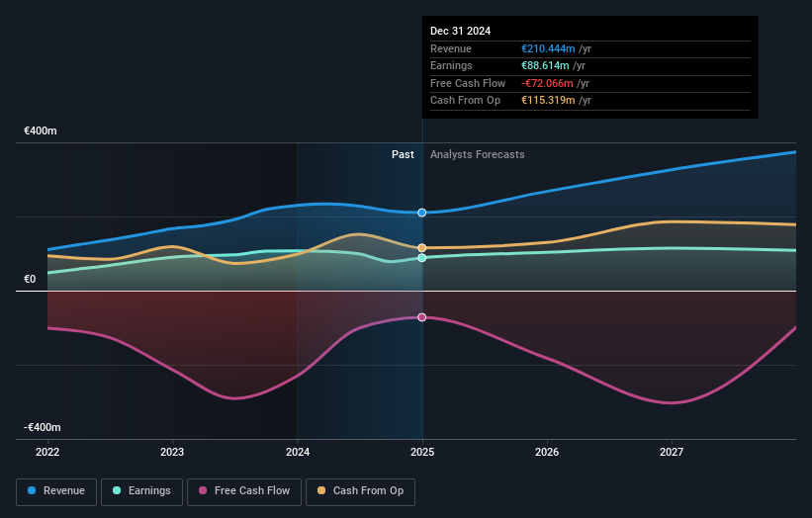Click the orange Cash From Op legend dot

pos(321,490)
